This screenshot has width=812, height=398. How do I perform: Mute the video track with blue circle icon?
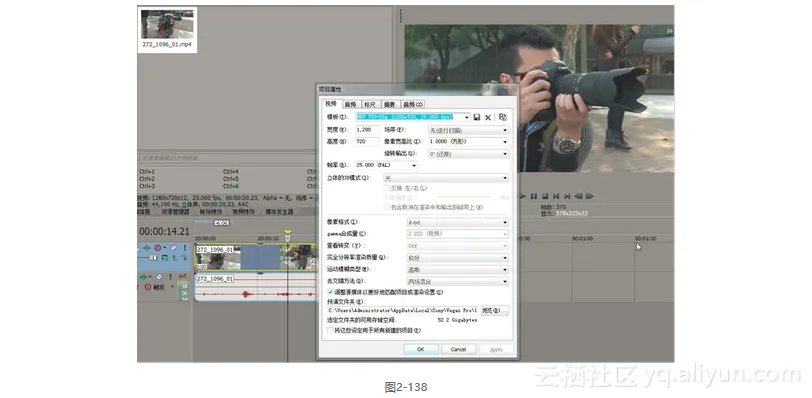click(173, 248)
